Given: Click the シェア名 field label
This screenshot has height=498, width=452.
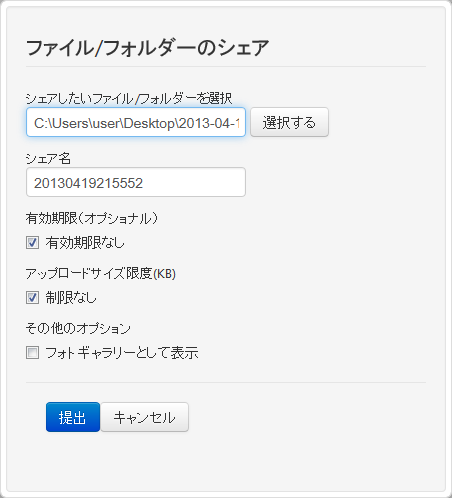Looking at the screenshot, I should click(x=48, y=159).
